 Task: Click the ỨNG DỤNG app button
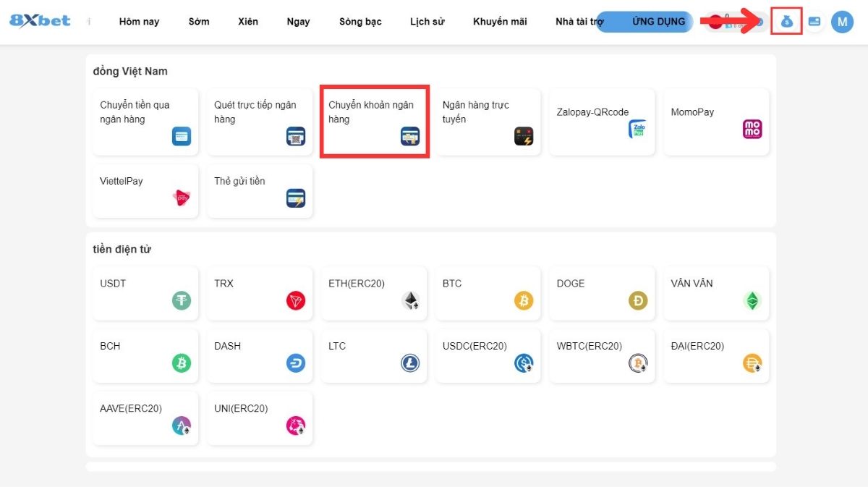pyautogui.click(x=645, y=22)
